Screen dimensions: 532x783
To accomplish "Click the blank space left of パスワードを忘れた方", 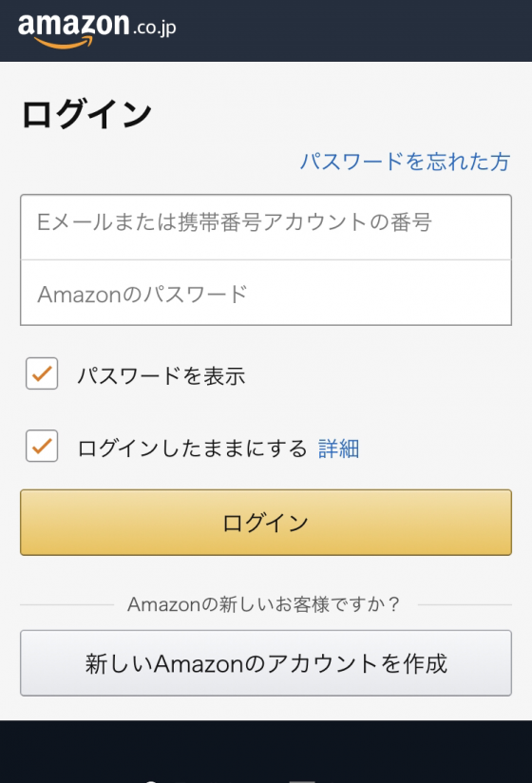I will pyautogui.click(x=160, y=162).
